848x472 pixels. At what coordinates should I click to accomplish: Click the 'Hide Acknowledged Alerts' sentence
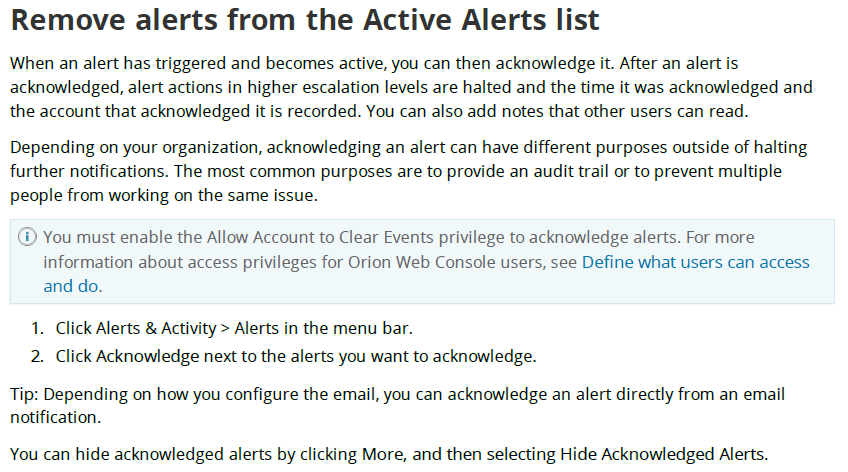[389, 454]
